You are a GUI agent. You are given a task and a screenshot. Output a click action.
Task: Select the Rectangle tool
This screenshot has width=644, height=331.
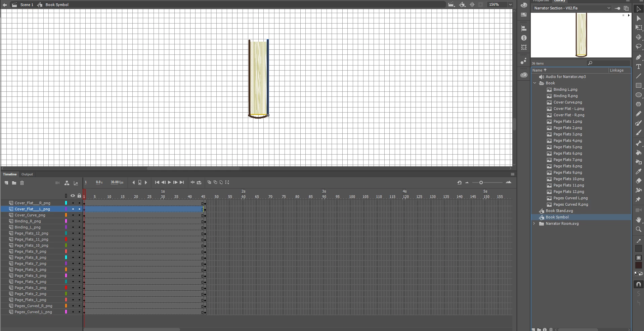pos(639,86)
